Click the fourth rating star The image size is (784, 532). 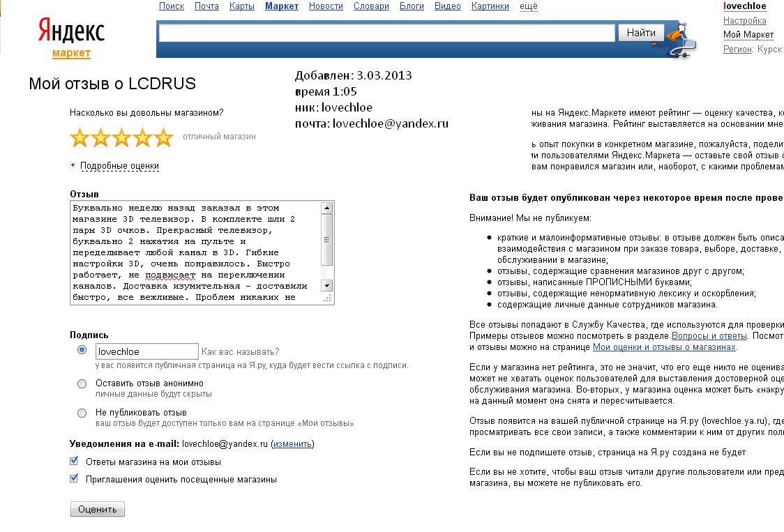(x=143, y=137)
